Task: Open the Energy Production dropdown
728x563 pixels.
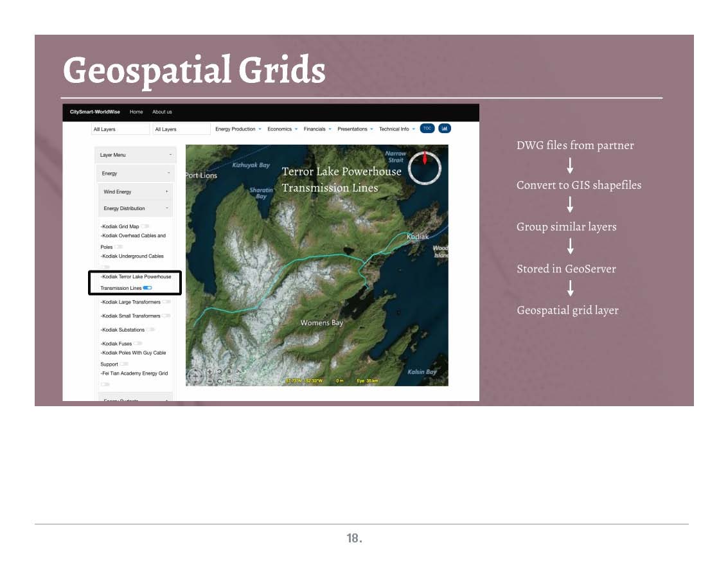Action: coord(238,129)
